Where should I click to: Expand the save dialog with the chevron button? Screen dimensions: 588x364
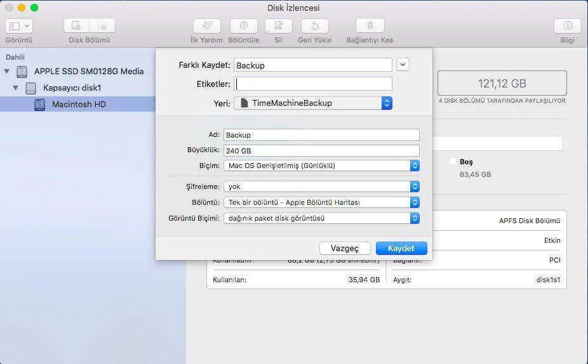pyautogui.click(x=403, y=65)
